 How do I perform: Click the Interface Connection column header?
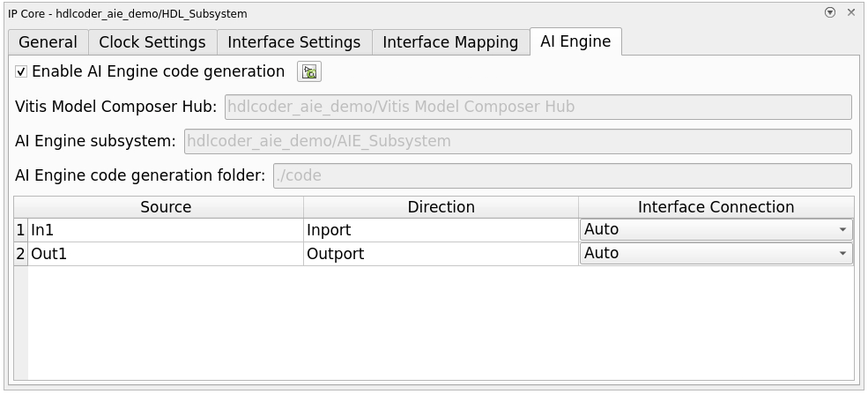(716, 207)
